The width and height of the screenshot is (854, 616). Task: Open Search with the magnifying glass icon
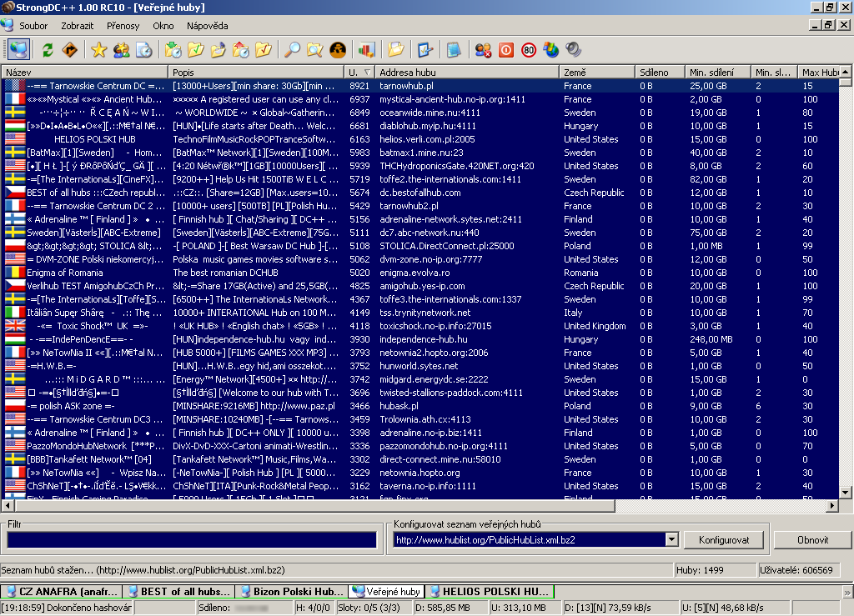293,50
